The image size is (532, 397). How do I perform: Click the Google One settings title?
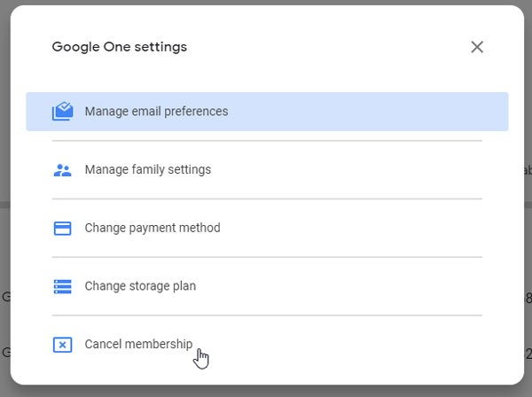119,47
